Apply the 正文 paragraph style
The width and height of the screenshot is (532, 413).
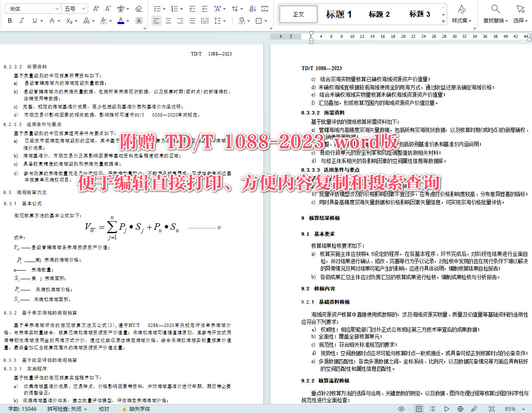(x=298, y=14)
